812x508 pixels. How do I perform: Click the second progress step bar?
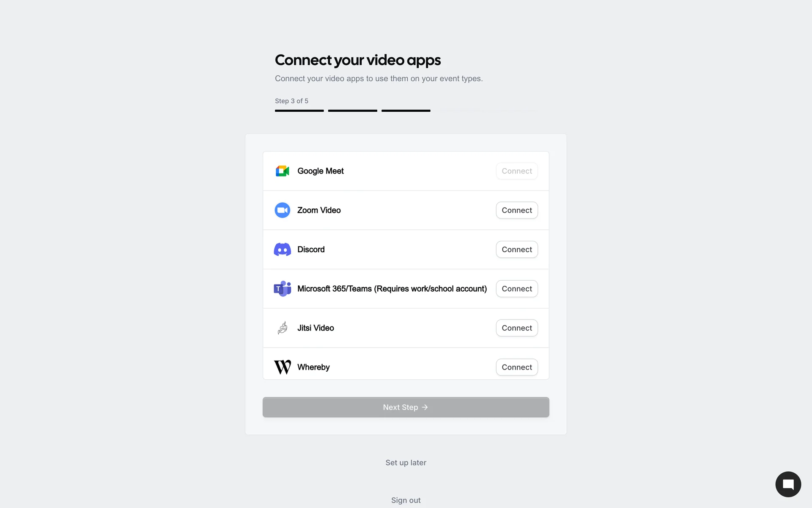click(x=353, y=110)
